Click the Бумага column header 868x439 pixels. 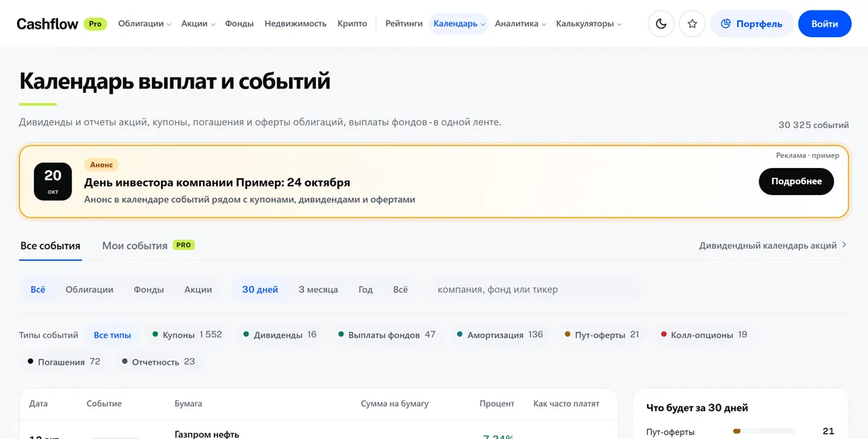point(188,403)
